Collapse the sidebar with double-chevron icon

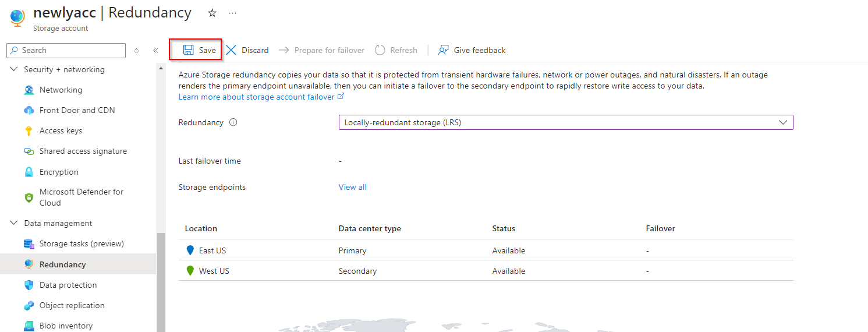pos(155,51)
